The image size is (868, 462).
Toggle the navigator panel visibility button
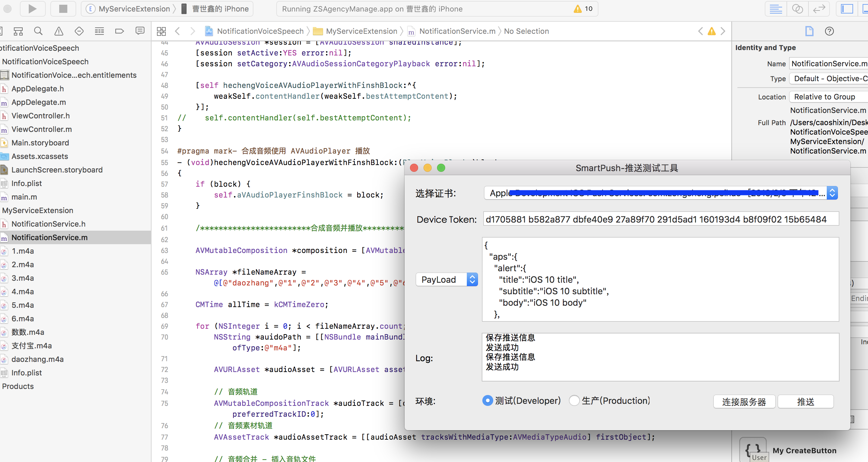847,9
